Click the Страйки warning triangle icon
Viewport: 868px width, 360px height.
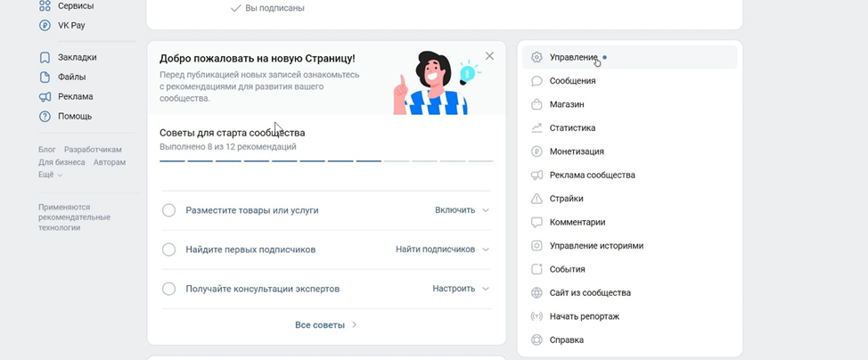tap(536, 199)
